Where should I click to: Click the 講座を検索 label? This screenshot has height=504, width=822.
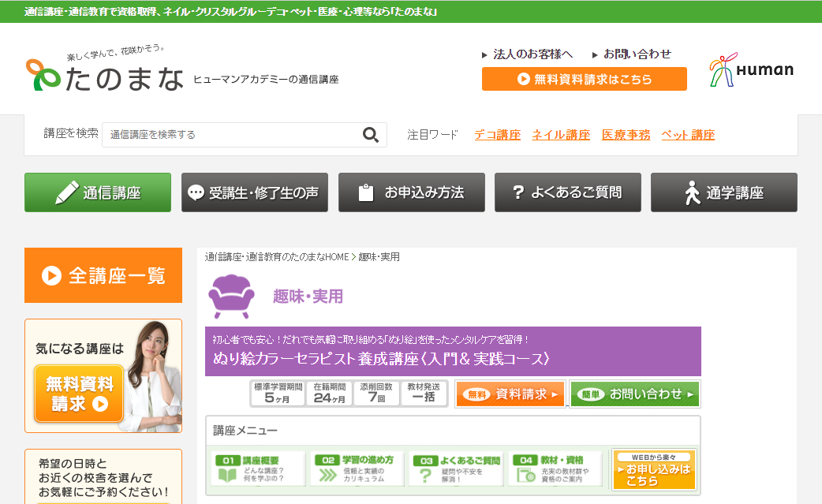pos(71,133)
